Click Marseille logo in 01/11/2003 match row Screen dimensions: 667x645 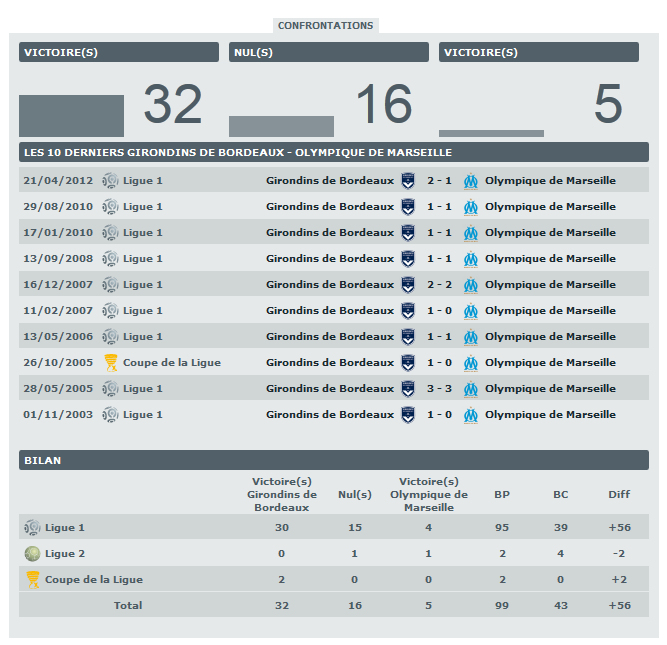point(471,415)
